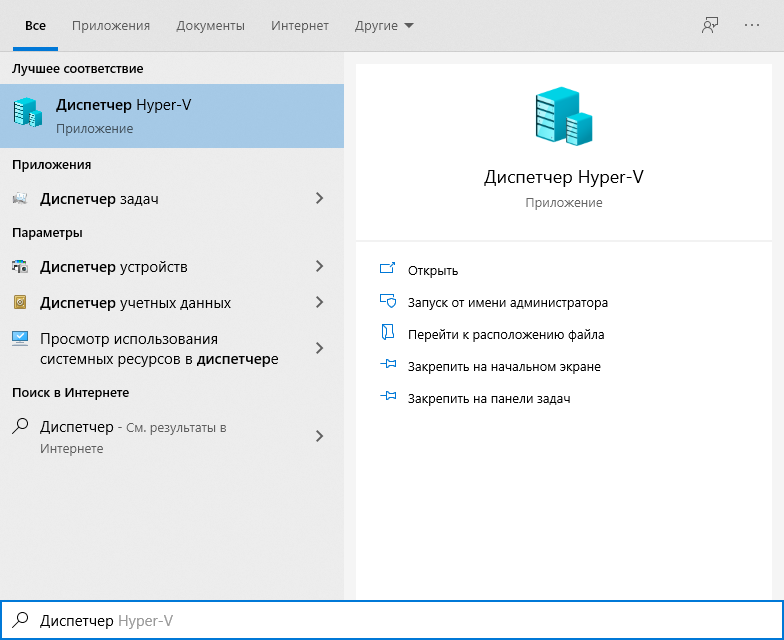Choose Закрепить на начальном экране
This screenshot has height=640, width=784.
(504, 366)
